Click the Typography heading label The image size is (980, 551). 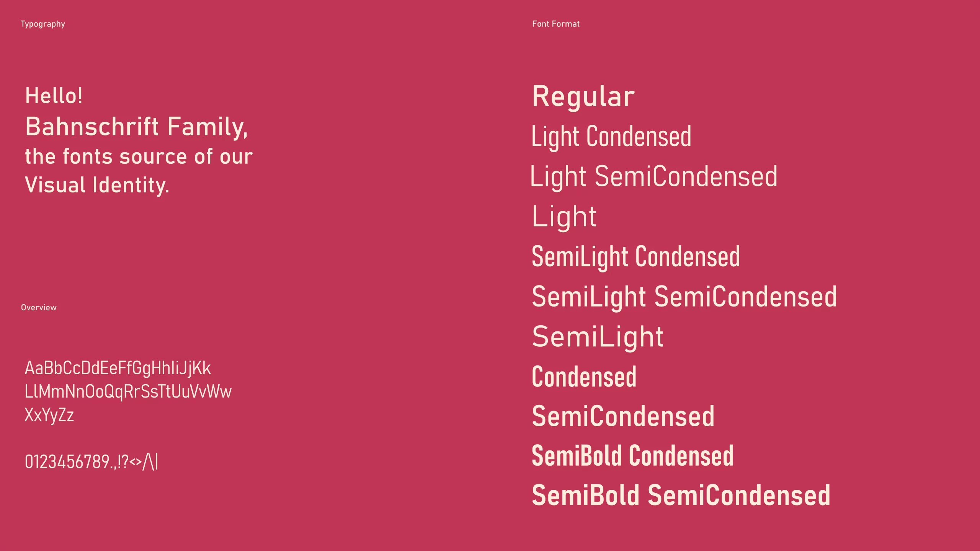tap(43, 24)
